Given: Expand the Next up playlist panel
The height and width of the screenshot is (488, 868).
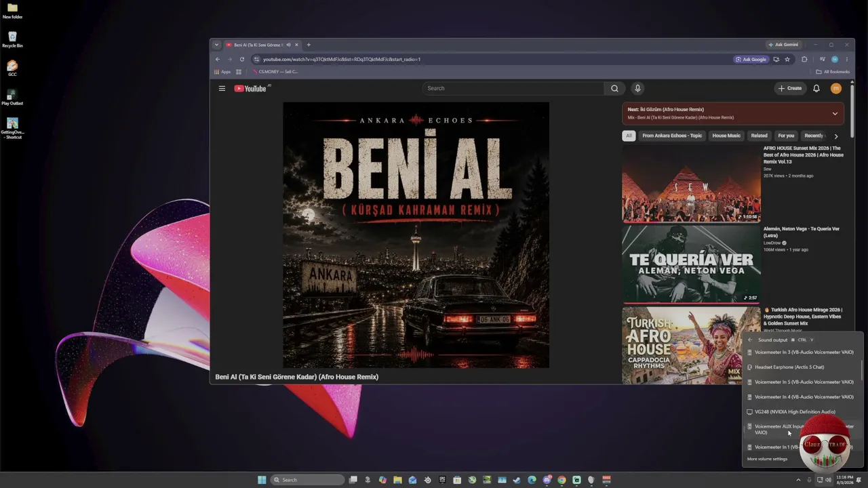Looking at the screenshot, I should coord(835,113).
